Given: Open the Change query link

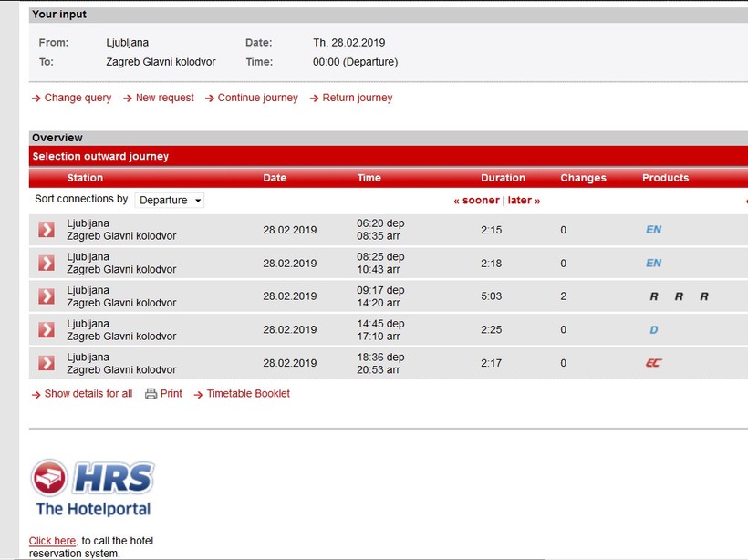Looking at the screenshot, I should 78,98.
